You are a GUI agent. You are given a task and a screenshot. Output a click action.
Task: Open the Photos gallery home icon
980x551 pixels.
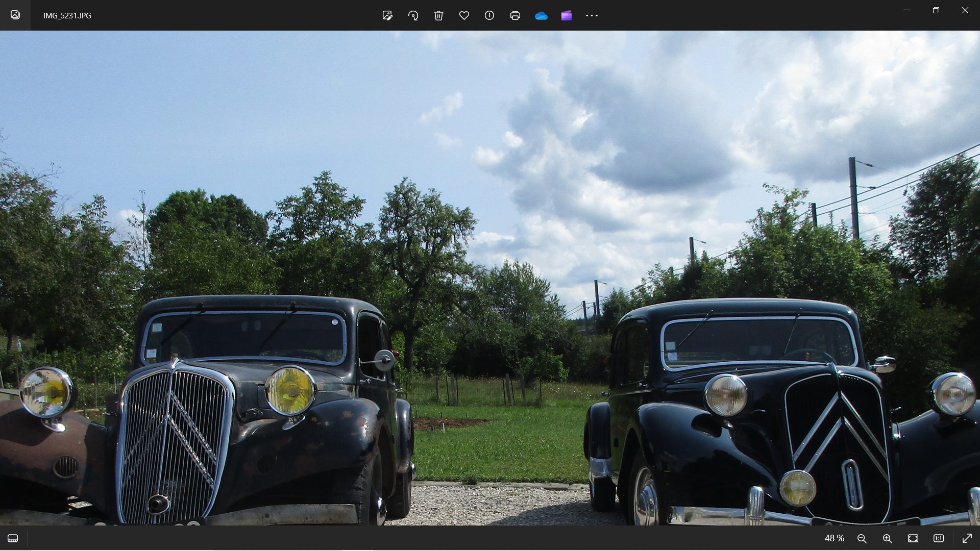click(15, 15)
